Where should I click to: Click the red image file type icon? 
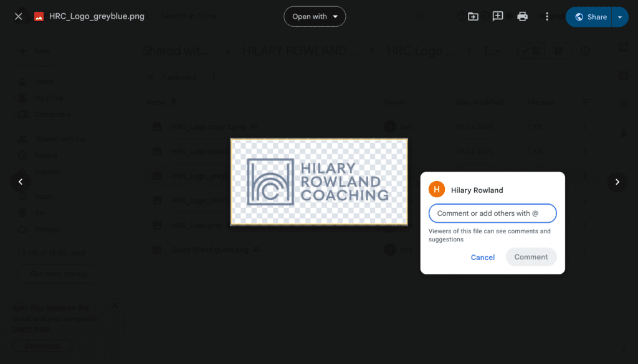tap(39, 17)
